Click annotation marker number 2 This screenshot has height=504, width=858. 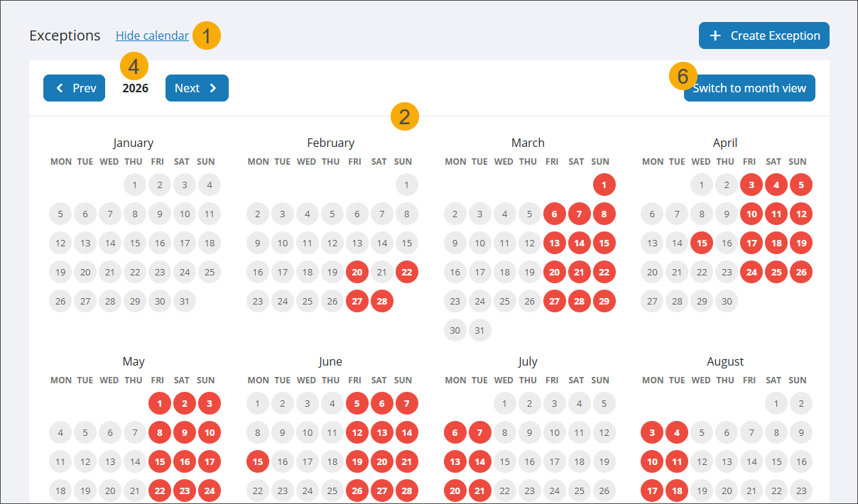pos(404,116)
